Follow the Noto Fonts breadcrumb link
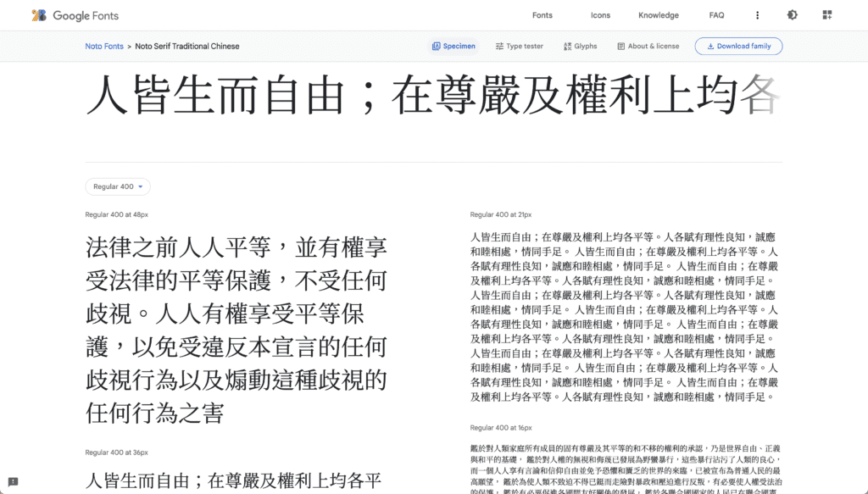 [x=104, y=47]
